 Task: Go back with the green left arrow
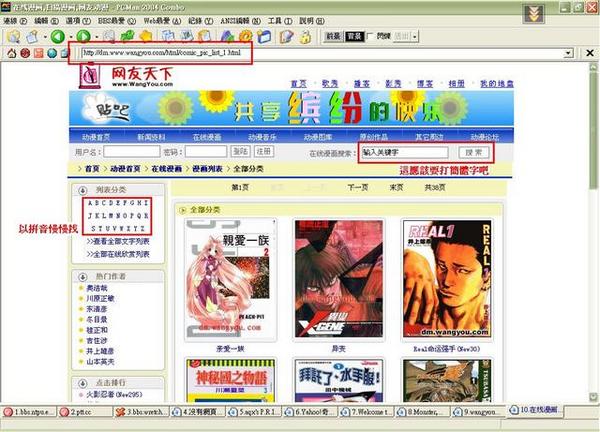[x=58, y=36]
